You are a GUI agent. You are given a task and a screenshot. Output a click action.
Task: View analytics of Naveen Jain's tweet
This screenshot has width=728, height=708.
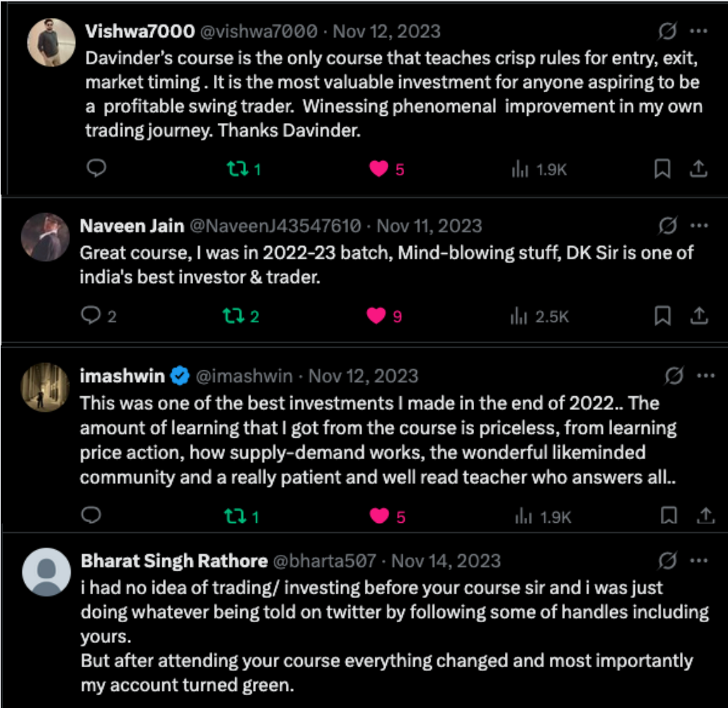point(520,315)
